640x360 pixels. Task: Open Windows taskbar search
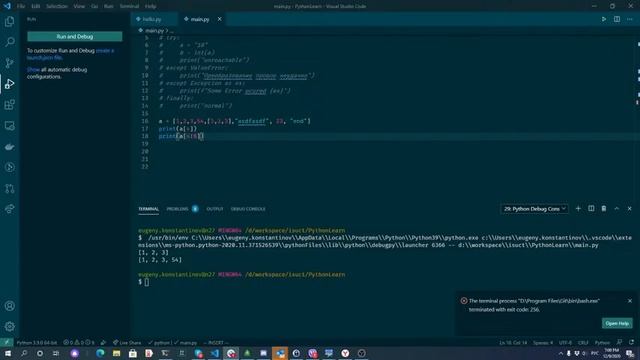tap(24, 353)
